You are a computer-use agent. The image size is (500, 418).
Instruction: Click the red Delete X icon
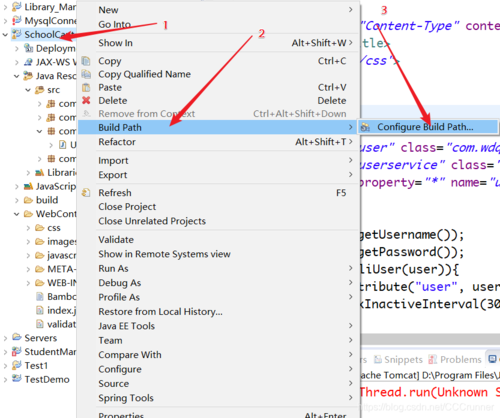tap(86, 100)
